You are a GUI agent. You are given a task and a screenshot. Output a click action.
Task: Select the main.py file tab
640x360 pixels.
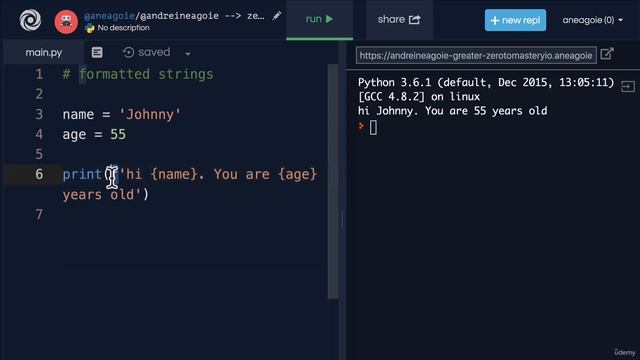43,53
